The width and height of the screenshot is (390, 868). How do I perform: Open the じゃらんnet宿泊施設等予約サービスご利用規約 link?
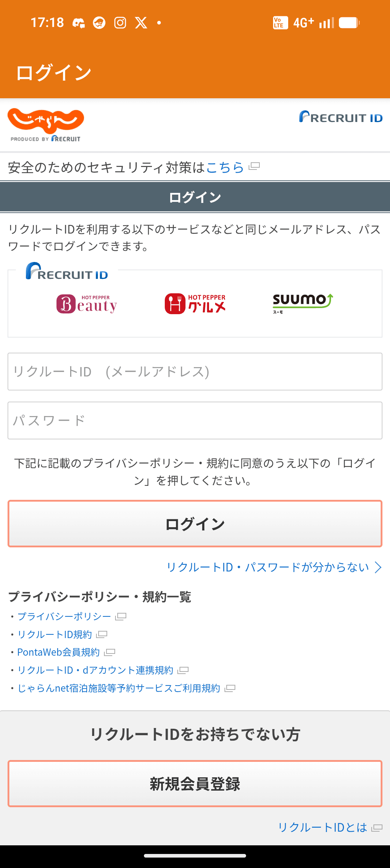tap(119, 688)
